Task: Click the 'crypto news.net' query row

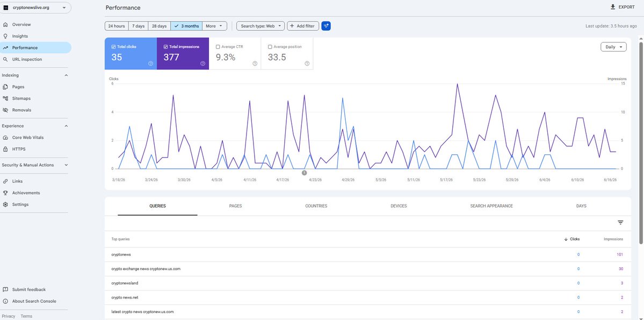Action: [367, 297]
